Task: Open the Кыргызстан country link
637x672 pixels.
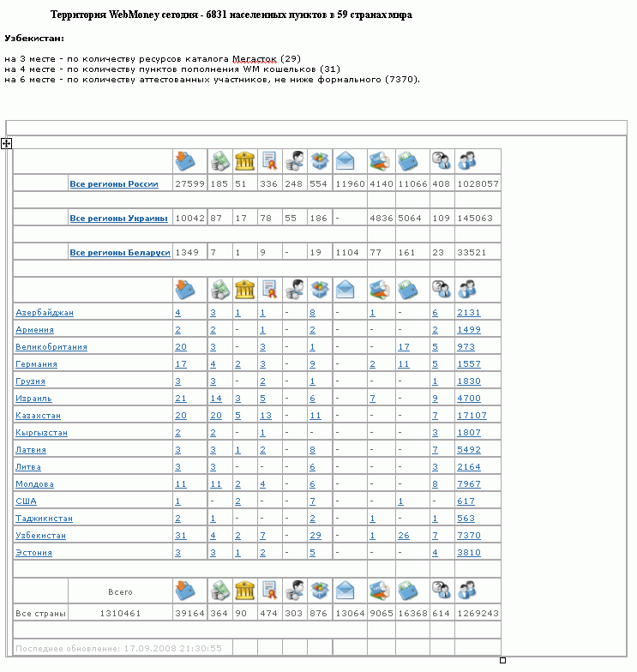Action: pos(41,432)
